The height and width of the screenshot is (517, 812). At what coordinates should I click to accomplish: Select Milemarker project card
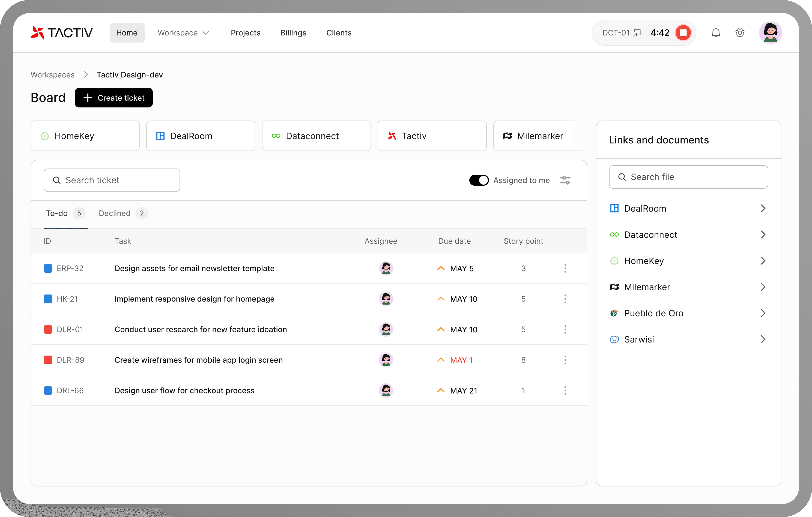pos(540,136)
